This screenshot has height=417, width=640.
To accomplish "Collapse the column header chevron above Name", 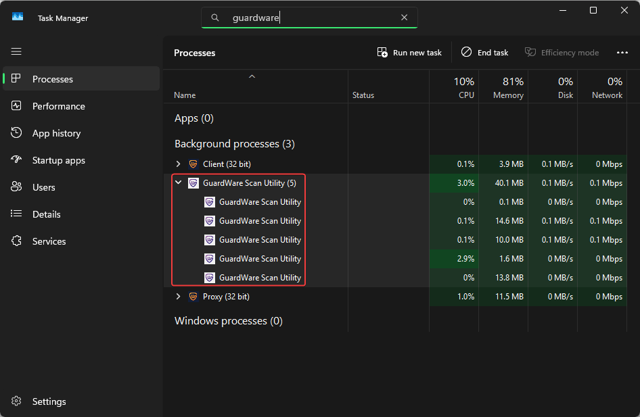I will (252, 77).
